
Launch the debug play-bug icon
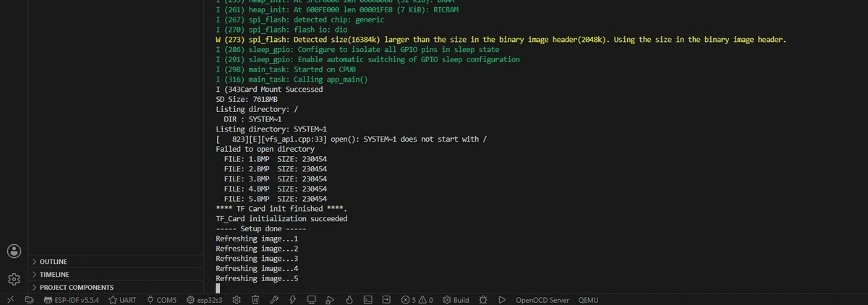[x=330, y=299]
